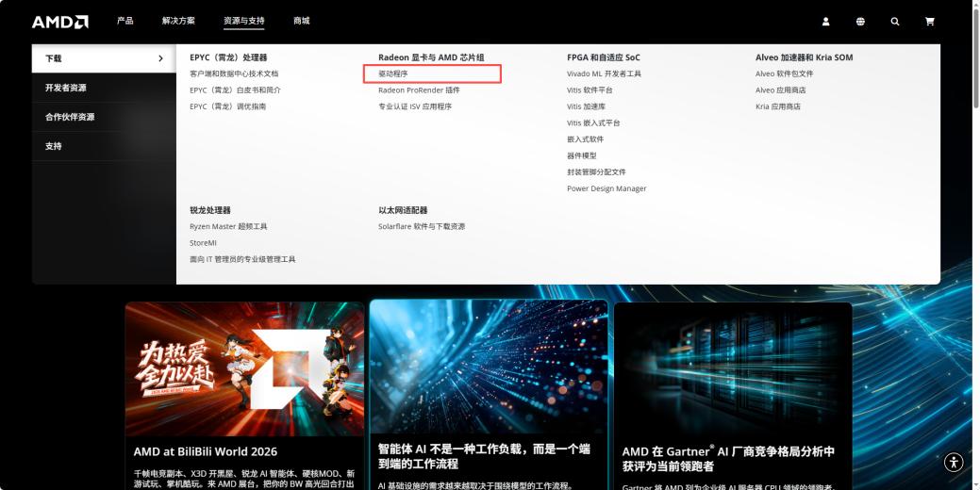Click AMD at BiliBili World 2026 title
Viewport: 980px width, 490px height.
[206, 452]
